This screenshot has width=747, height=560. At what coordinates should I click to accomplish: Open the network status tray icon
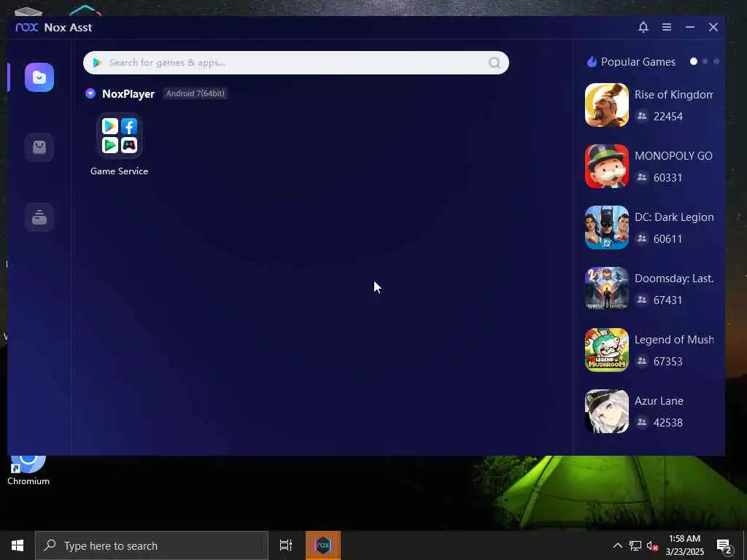click(x=635, y=545)
